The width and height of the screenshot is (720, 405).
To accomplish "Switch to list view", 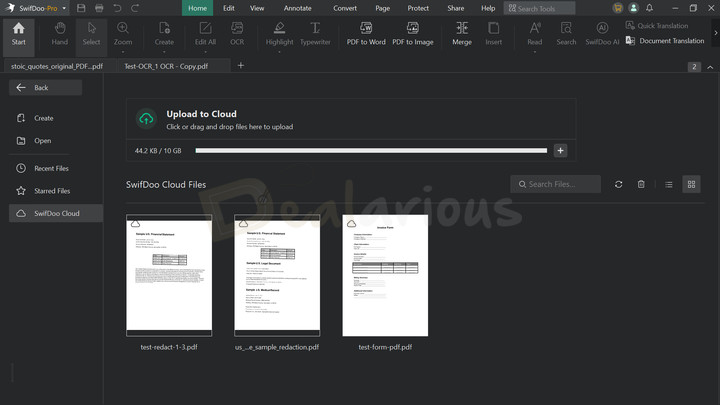I will tap(669, 184).
